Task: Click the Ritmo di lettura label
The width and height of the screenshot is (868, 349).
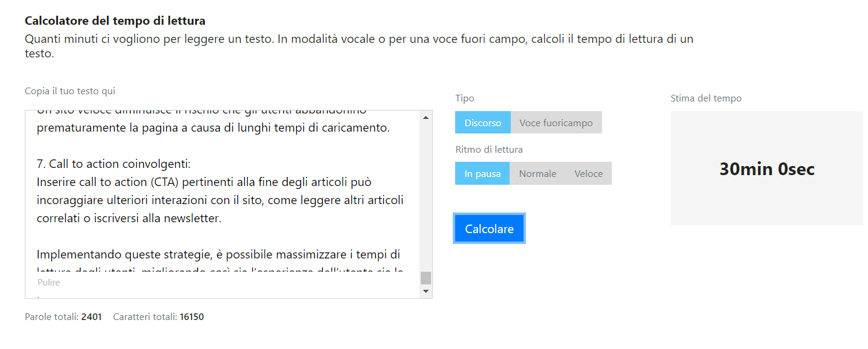Action: (x=489, y=149)
